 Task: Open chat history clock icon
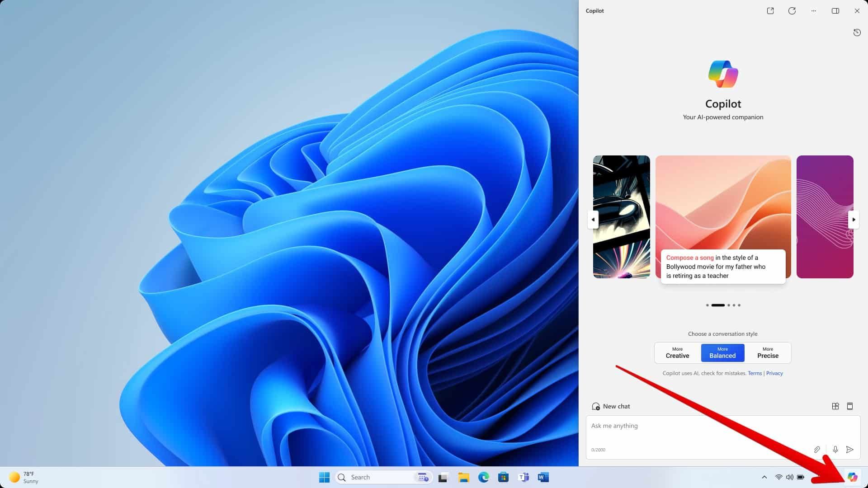[x=857, y=33]
